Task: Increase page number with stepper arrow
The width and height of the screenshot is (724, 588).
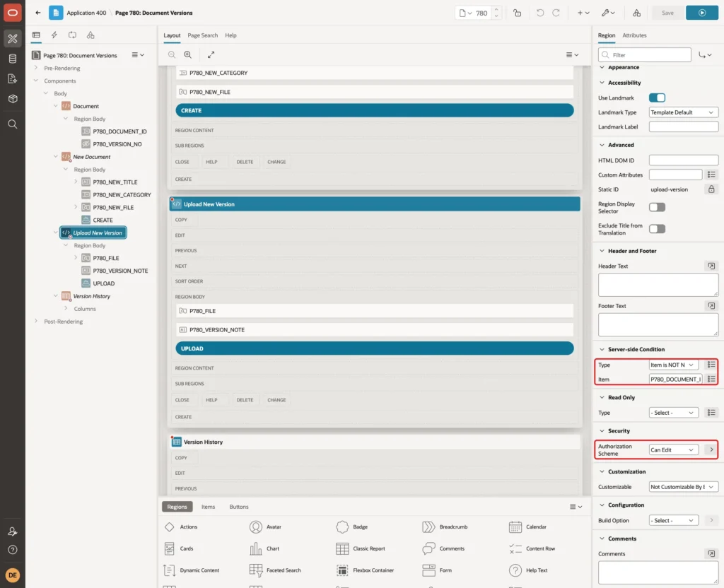Action: click(x=496, y=10)
